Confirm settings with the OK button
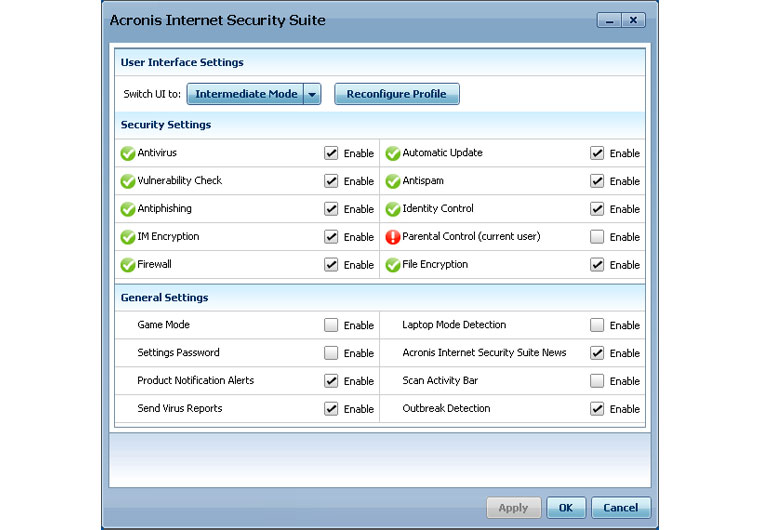The image size is (760, 530). coord(566,508)
